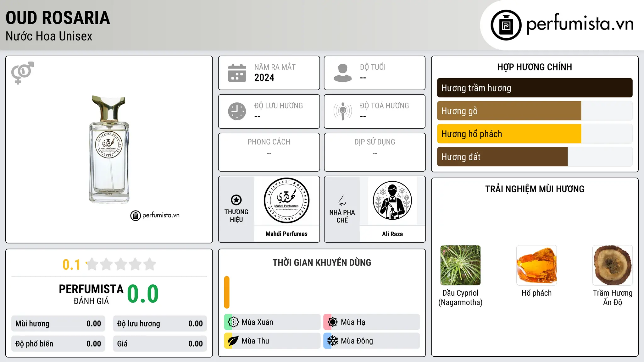Select the Mùa Xuân season label

click(257, 322)
